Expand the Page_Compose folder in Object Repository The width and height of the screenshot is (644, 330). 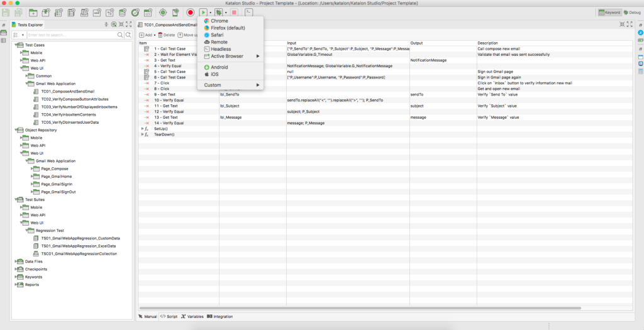[x=33, y=168]
